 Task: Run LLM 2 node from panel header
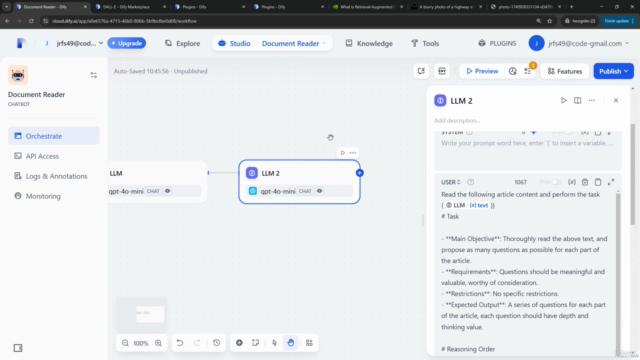(564, 100)
